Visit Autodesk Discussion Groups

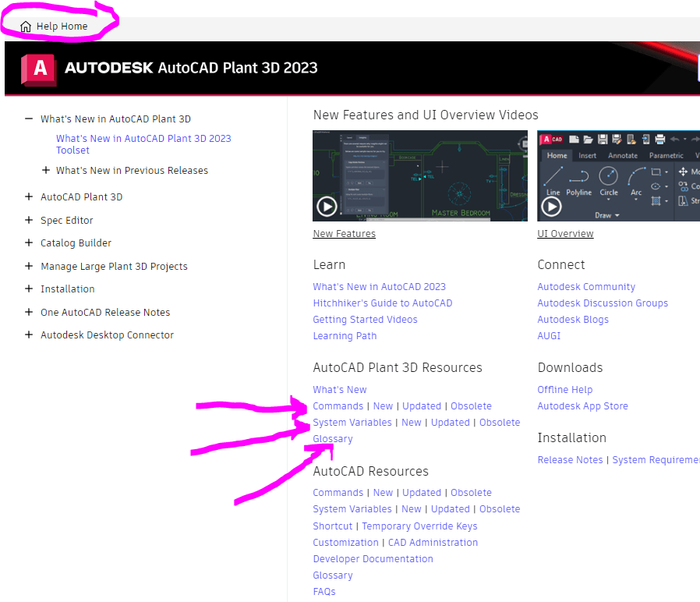tap(603, 303)
